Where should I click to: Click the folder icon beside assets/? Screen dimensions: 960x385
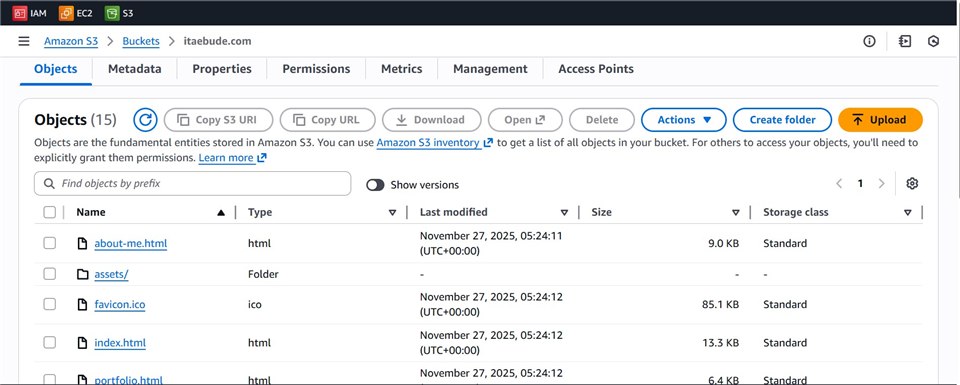[82, 274]
